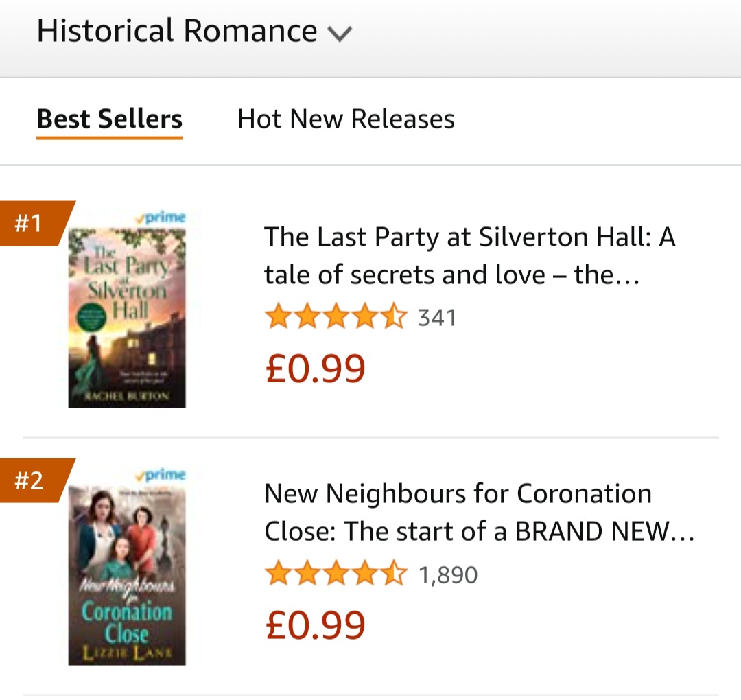Click the dropdown chevron beside Historical Romance
741x700 pixels.
pos(340,33)
